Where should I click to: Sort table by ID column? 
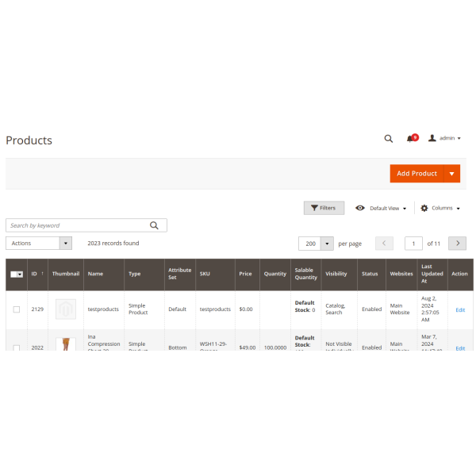point(37,274)
